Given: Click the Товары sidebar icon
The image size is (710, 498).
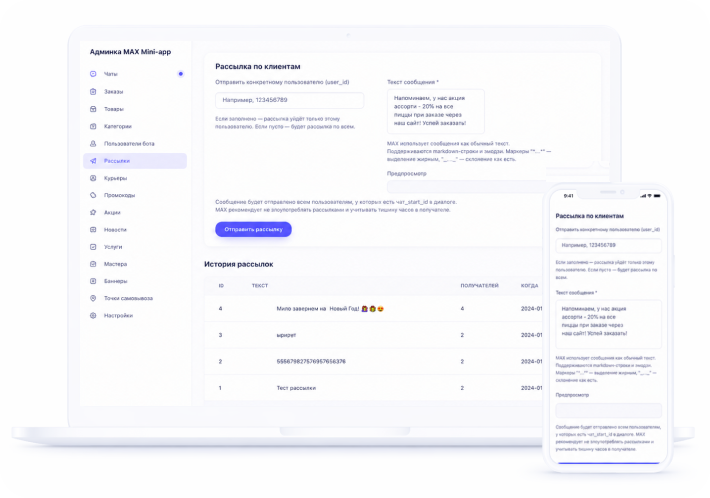Looking at the screenshot, I should pos(93,109).
